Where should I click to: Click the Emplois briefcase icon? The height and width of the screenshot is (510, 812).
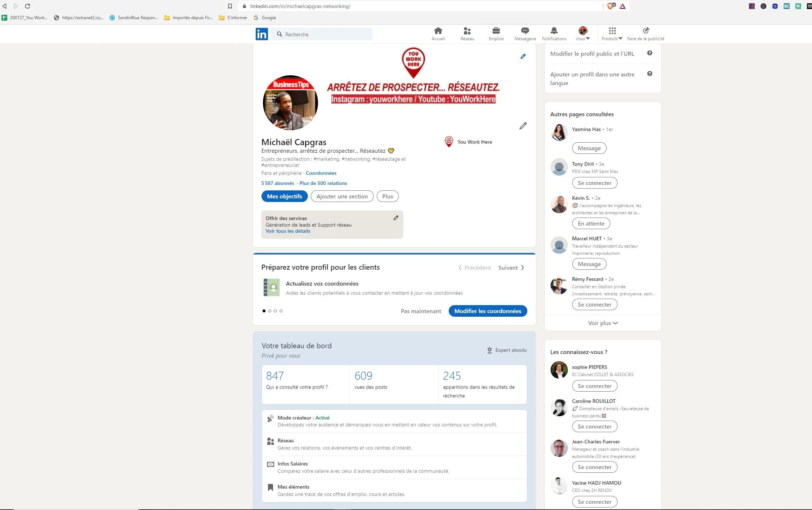496,31
